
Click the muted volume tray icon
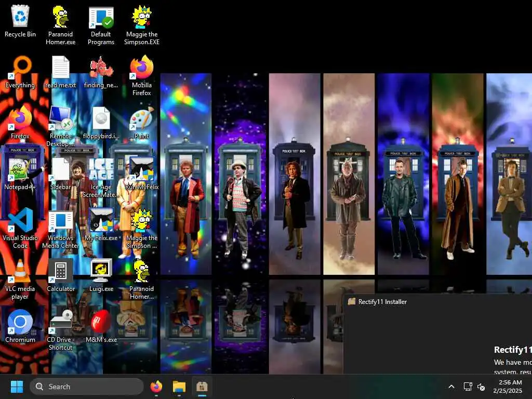(x=481, y=387)
